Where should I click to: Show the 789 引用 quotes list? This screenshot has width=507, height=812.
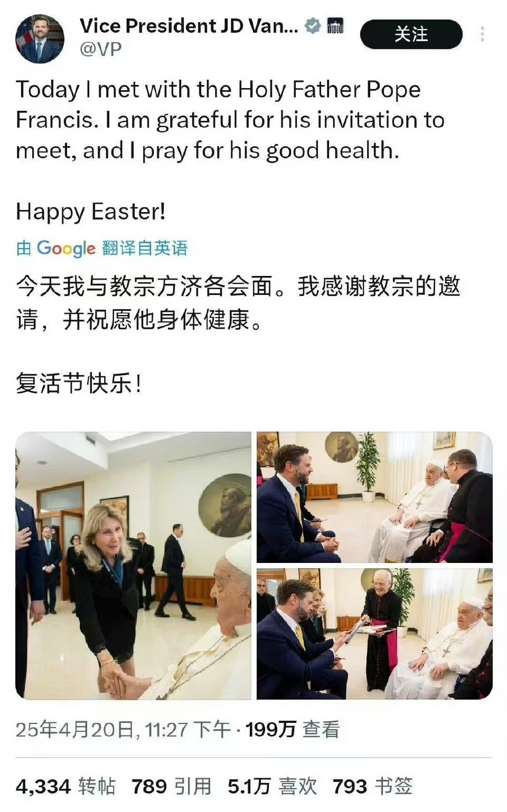172,786
